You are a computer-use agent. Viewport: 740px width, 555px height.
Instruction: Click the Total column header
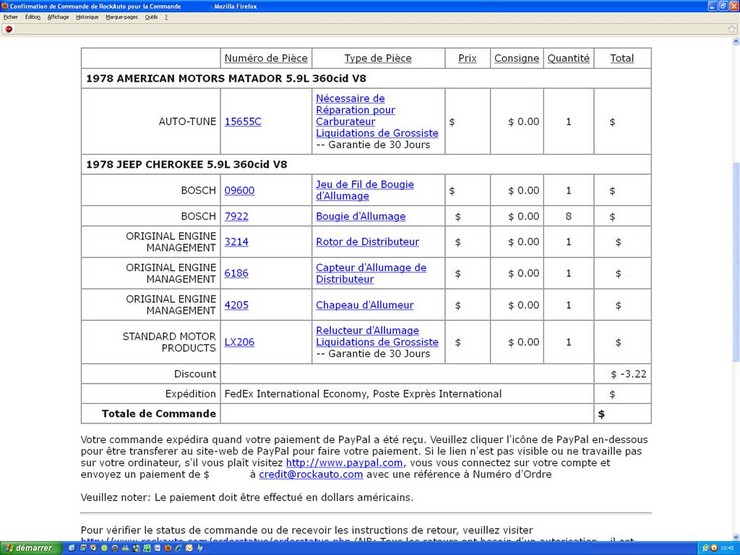622,58
